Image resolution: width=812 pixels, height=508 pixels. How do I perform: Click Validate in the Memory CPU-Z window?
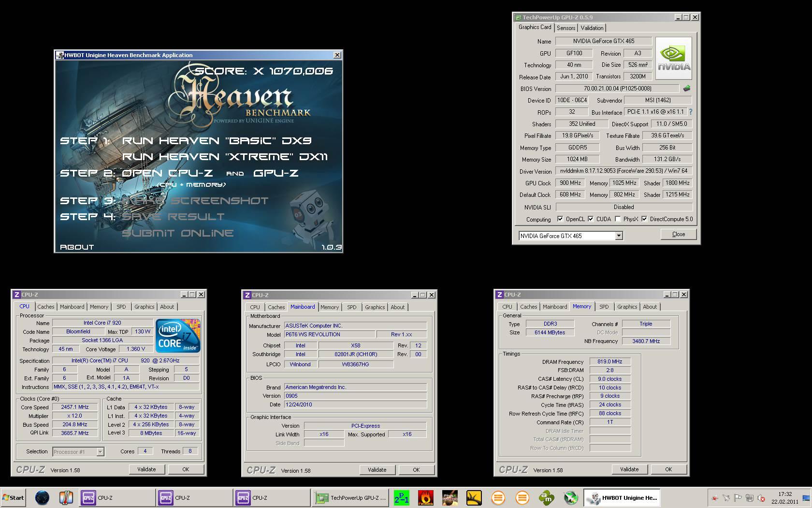[629, 469]
